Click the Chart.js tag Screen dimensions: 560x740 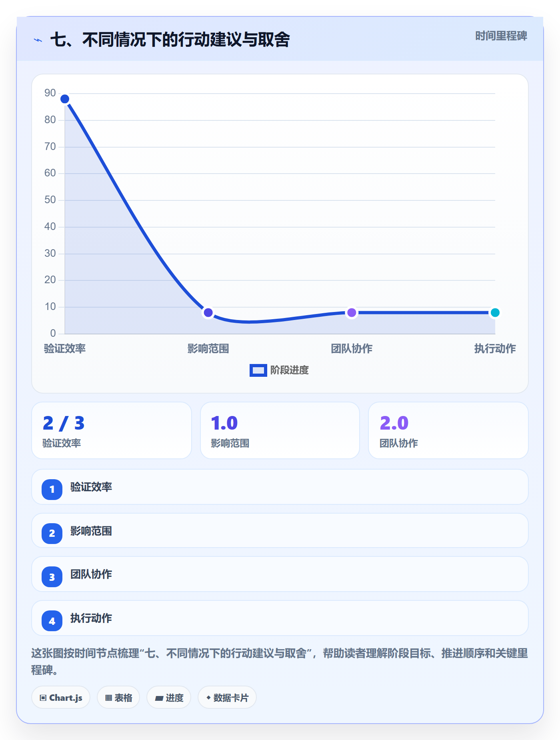click(x=61, y=698)
